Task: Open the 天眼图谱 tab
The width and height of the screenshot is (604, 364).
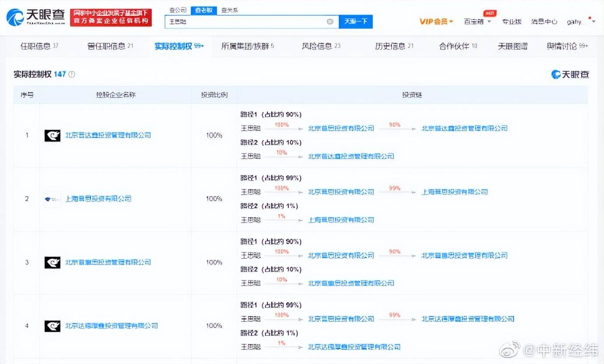Action: [513, 46]
